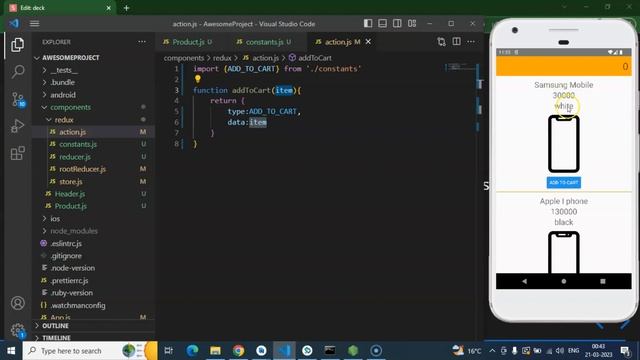Open the Extensions view

tap(18, 153)
